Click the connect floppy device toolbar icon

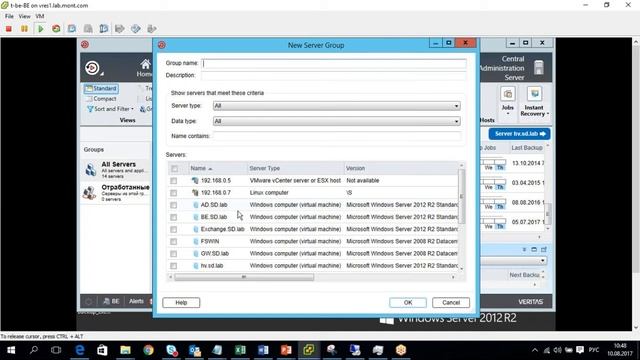pos(120,29)
